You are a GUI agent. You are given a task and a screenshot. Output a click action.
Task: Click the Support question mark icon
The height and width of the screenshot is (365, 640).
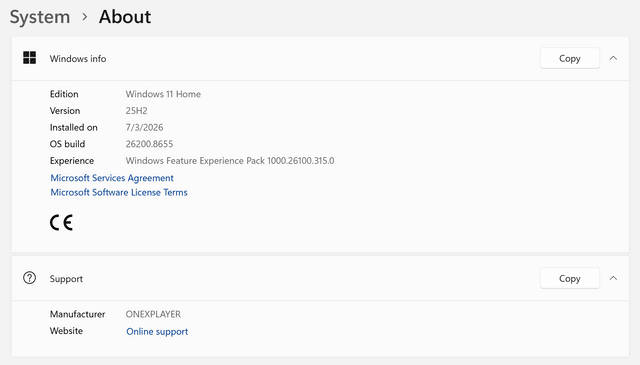tap(29, 278)
